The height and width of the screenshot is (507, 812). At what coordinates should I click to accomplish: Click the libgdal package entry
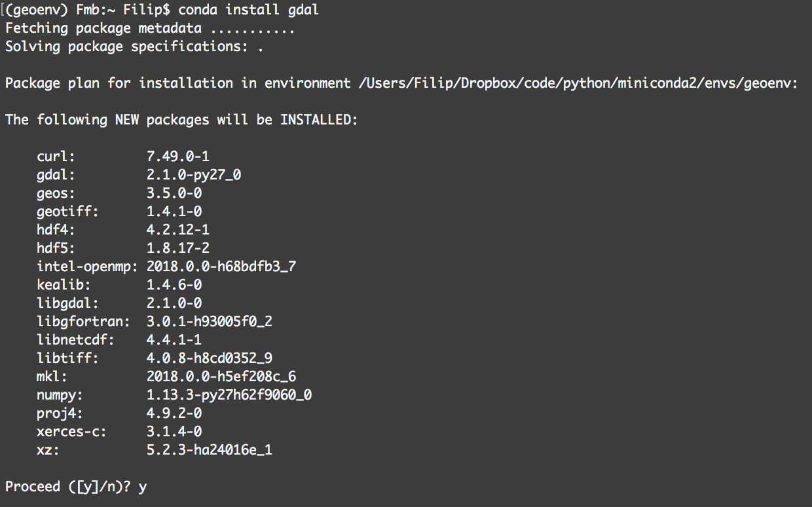point(119,303)
